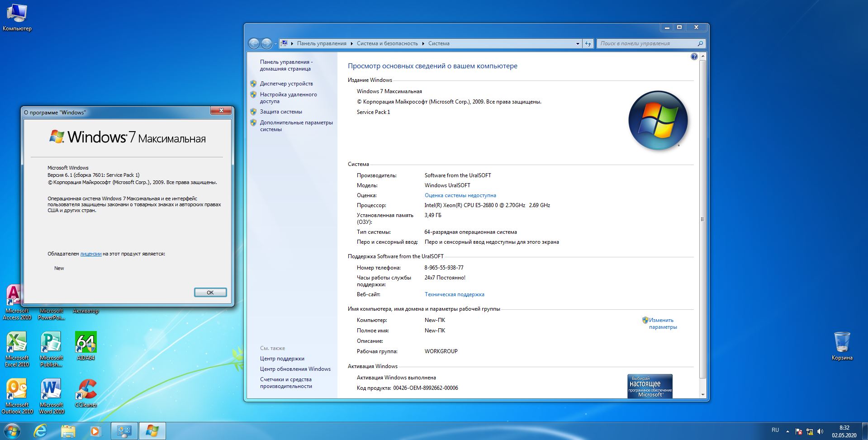Viewport: 868px width, 440px height.
Task: Open Microsoft Excel 2010 desktop shortcut
Action: coord(17,349)
